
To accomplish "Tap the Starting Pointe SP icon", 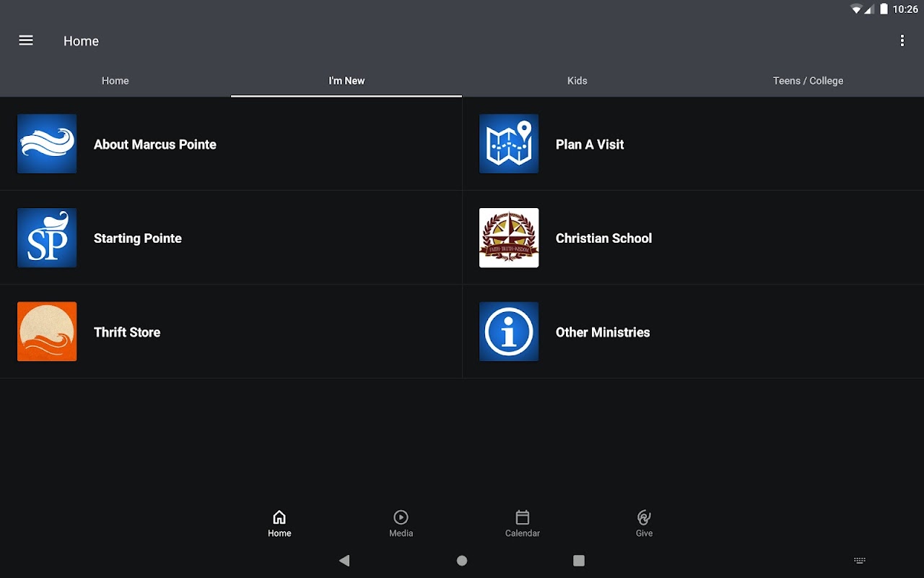I will (x=47, y=238).
